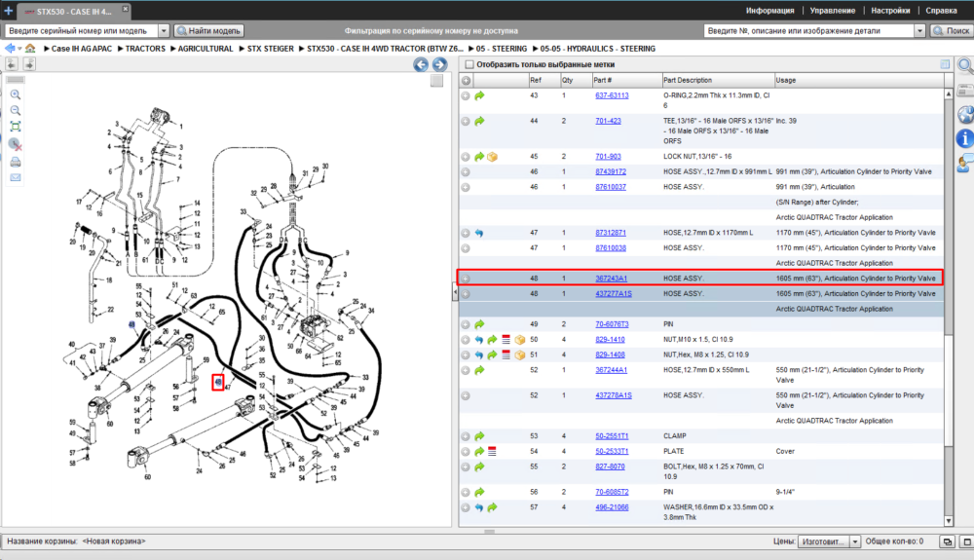Sort the table by the Part Description column header
The width and height of the screenshot is (974, 560).
point(718,80)
